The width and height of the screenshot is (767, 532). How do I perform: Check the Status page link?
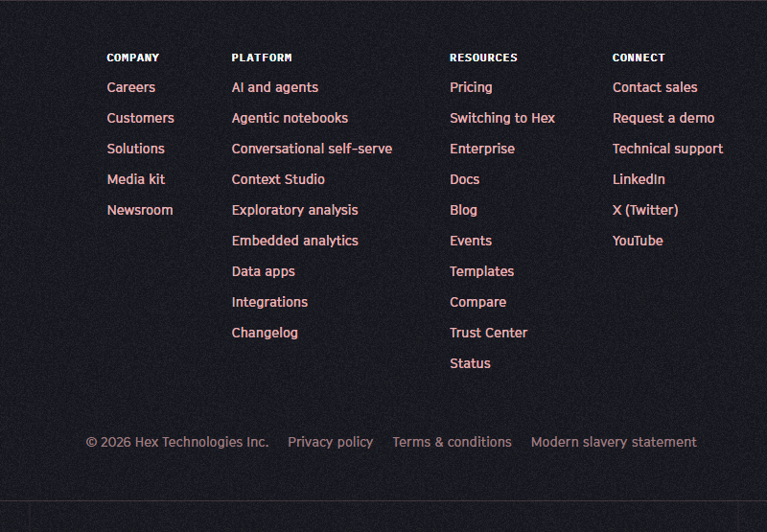[470, 363]
